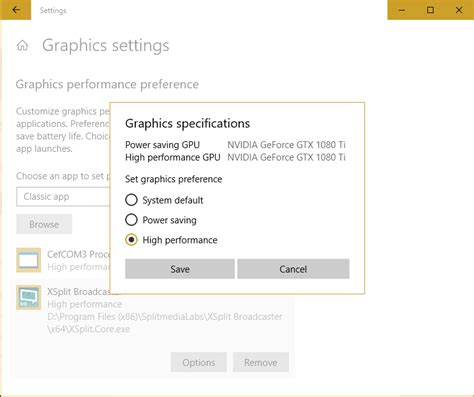Cancel the Graphics specifications dialog
The height and width of the screenshot is (397, 474).
coord(293,269)
